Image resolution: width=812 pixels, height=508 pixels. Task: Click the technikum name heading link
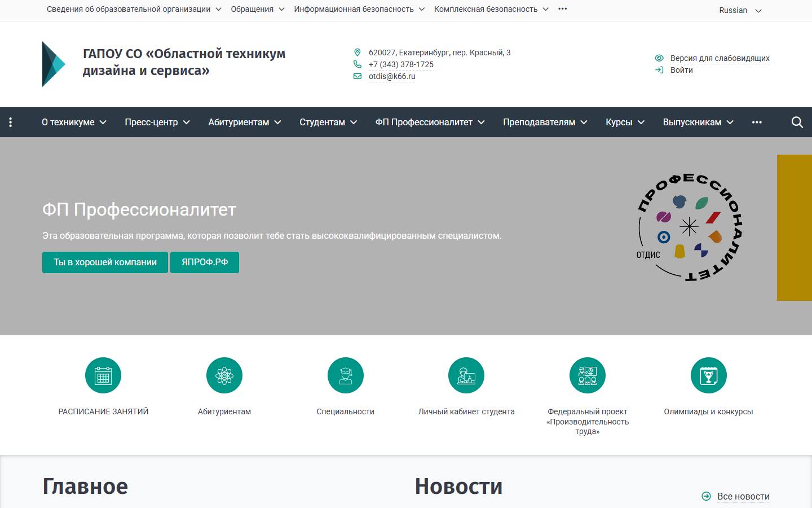pos(184,62)
